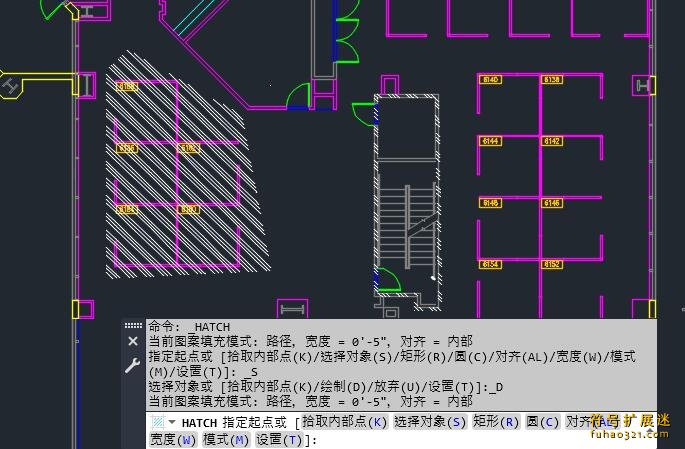Image resolution: width=685 pixels, height=449 pixels.
Task: Open command line customize wrench menu
Action: (x=133, y=366)
